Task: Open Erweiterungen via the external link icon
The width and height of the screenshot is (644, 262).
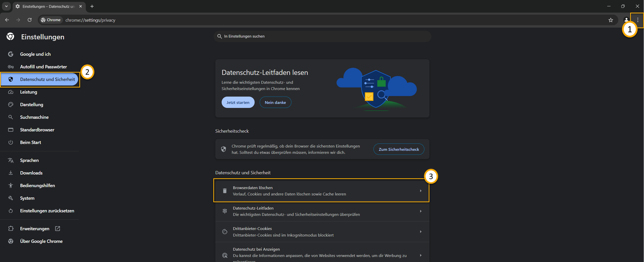Action: pyautogui.click(x=57, y=228)
